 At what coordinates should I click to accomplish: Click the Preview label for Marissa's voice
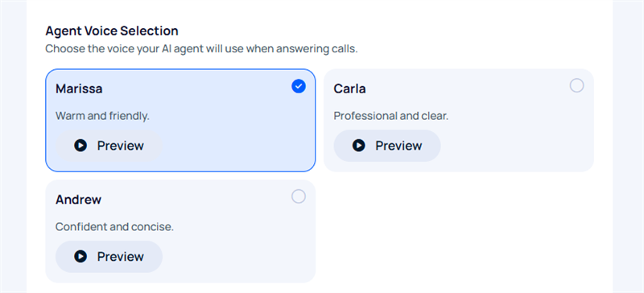click(120, 146)
